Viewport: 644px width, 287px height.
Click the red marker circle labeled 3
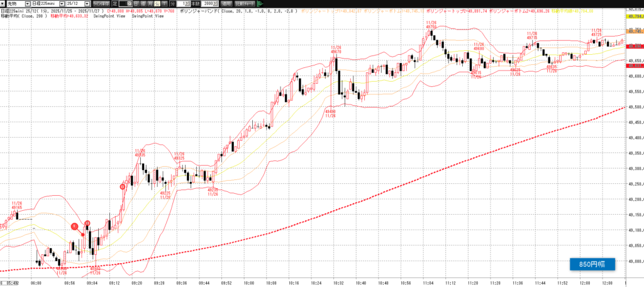[x=124, y=186]
